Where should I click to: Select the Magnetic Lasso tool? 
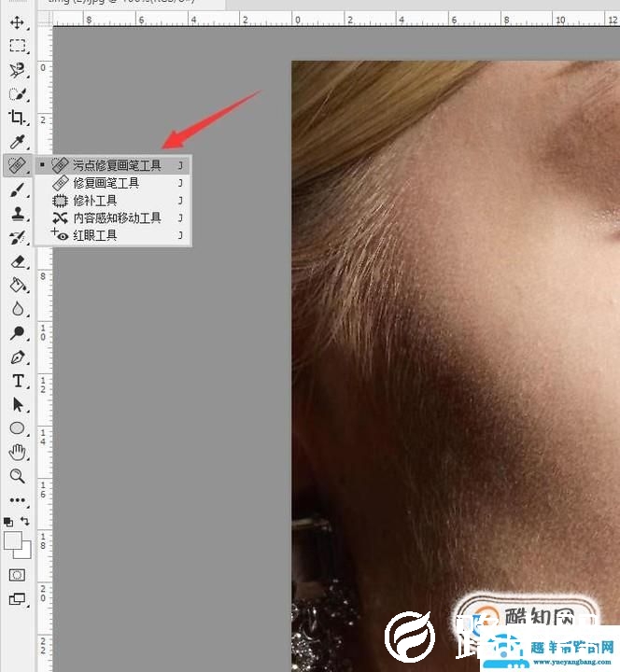point(17,69)
